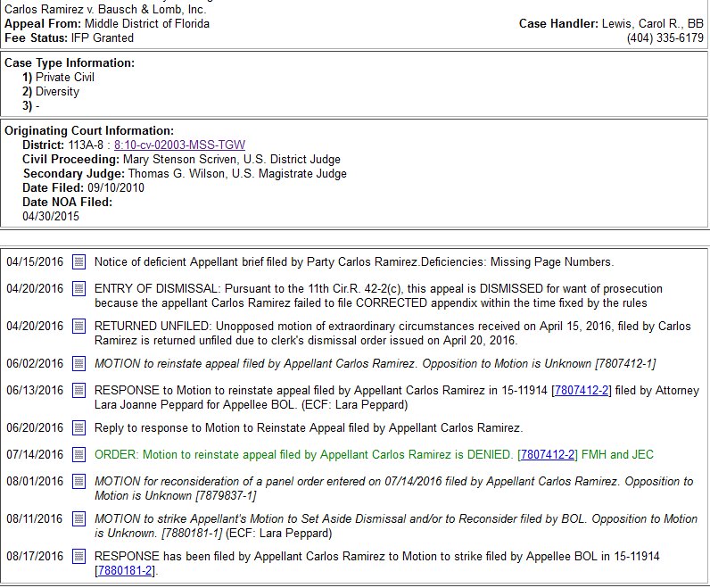This screenshot has width=710, height=588.
Task: Click motion number [7880181-1] text
Action: point(192,534)
